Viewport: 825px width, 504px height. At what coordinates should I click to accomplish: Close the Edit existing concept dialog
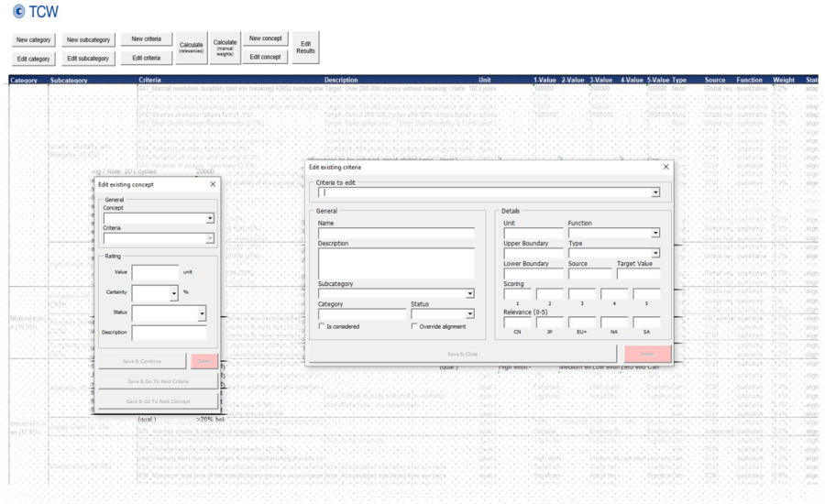[x=213, y=184]
